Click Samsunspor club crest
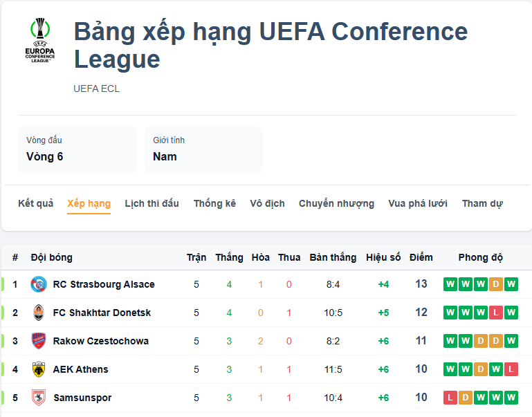The image size is (532, 417). (39, 398)
